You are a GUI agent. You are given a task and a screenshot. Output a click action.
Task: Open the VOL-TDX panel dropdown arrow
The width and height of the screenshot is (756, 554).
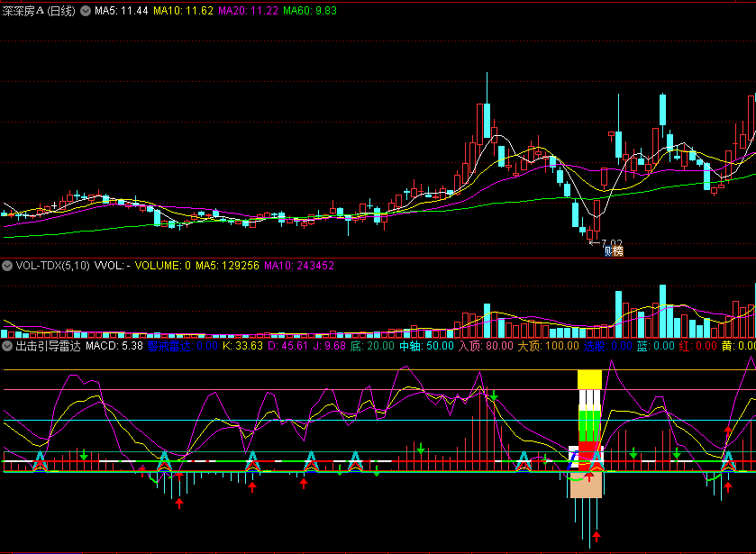coord(7,266)
